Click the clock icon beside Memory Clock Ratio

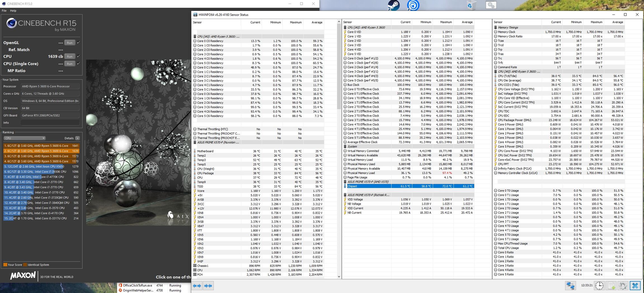(495, 36)
